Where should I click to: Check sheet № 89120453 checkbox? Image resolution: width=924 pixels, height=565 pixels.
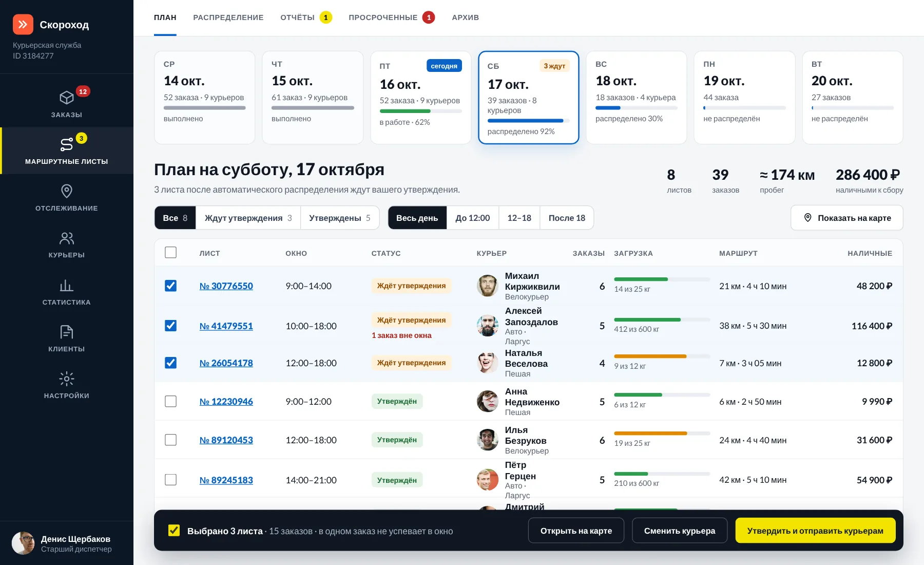171,440
